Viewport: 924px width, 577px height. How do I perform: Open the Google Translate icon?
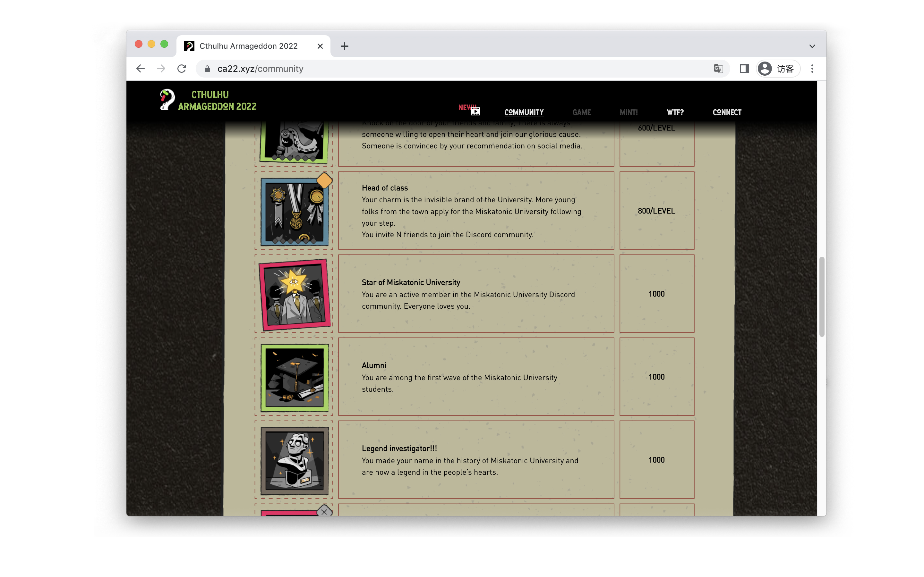718,69
